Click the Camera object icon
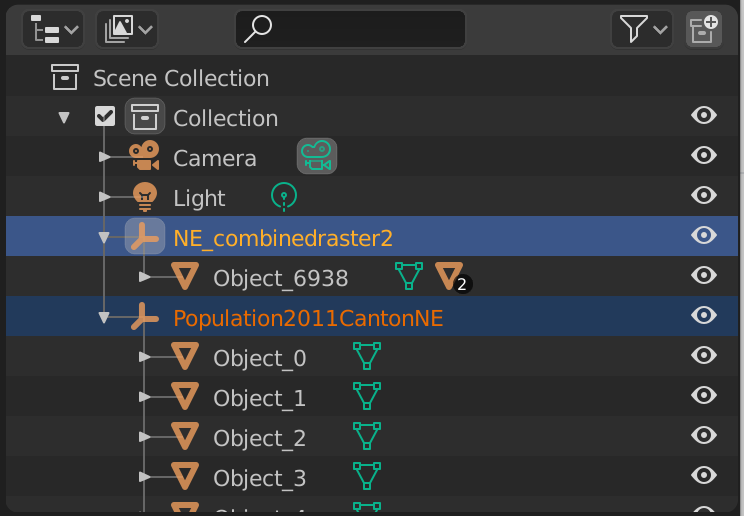 click(144, 156)
